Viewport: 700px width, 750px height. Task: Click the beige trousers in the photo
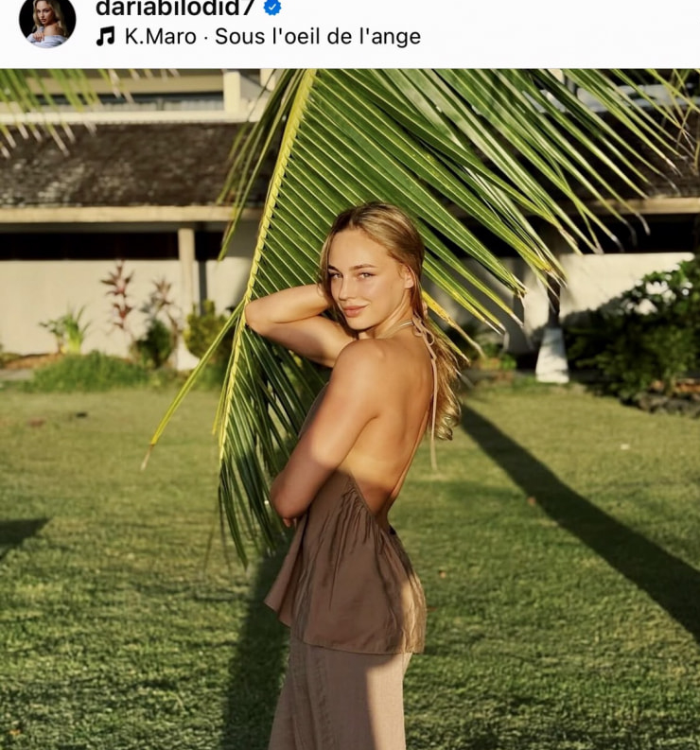(x=339, y=696)
